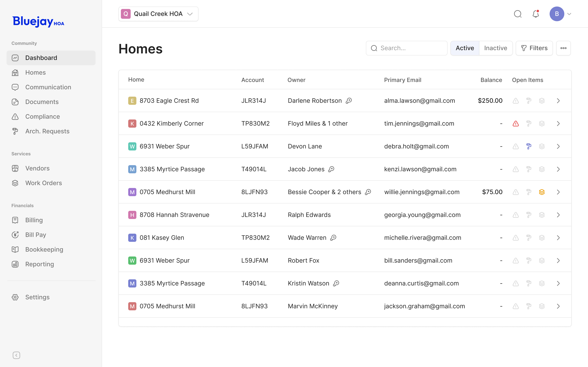Collapse the sidebar with bottom arrow icon
The width and height of the screenshot is (588, 367).
coord(16,355)
